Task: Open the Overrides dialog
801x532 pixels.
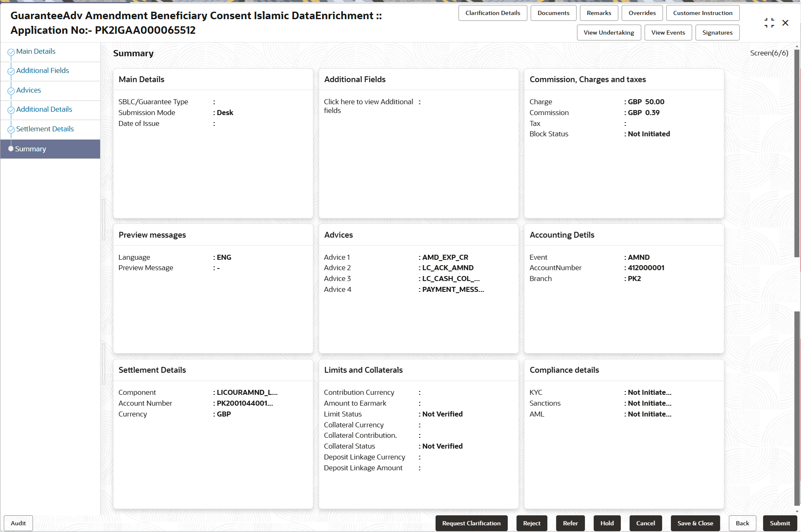Action: click(x=642, y=13)
